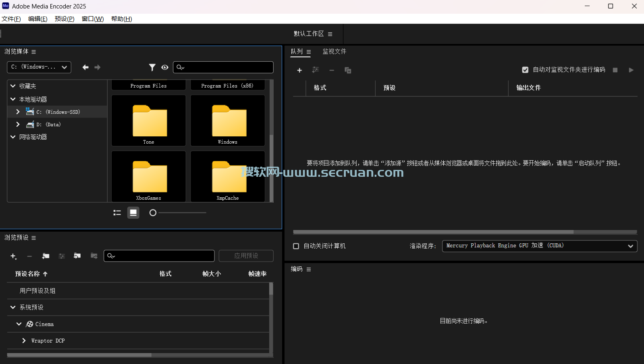Image resolution: width=644 pixels, height=364 pixels.
Task: Select the XmpCache folder thumbnail
Action: (228, 176)
